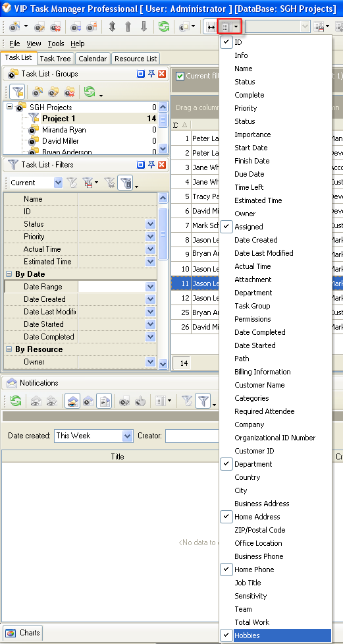Open the Priority filter row dropdown arrow

point(150,237)
